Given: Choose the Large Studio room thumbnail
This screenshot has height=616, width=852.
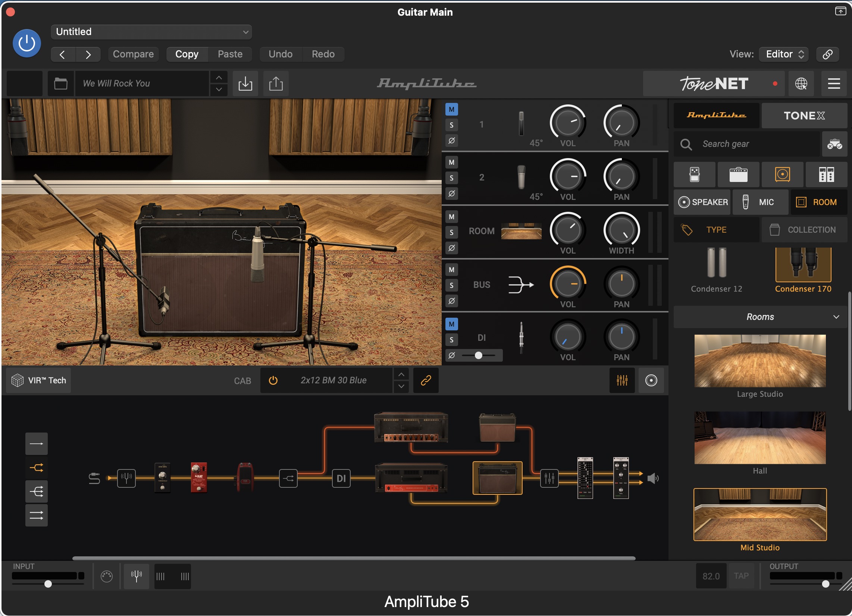Looking at the screenshot, I should [x=759, y=361].
